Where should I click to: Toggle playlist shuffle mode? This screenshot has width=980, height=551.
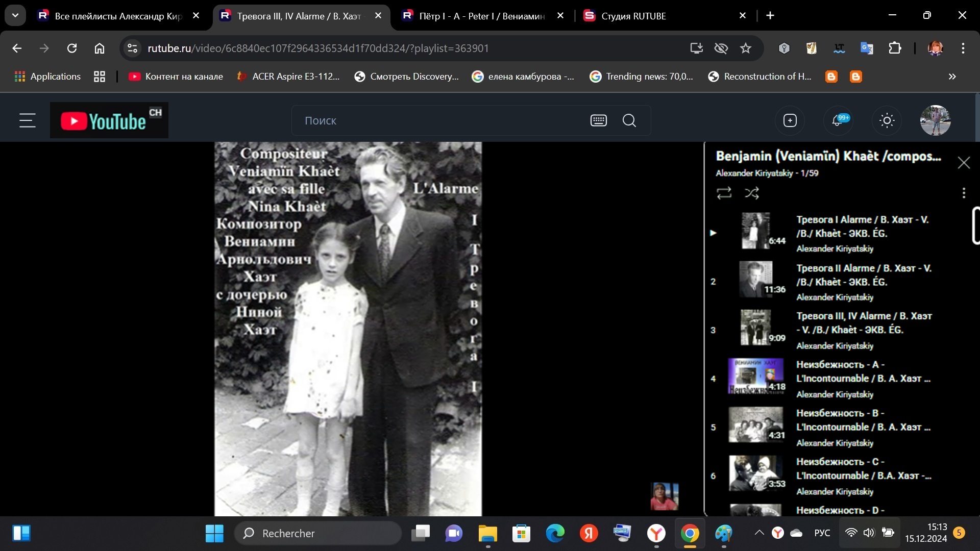tap(752, 193)
